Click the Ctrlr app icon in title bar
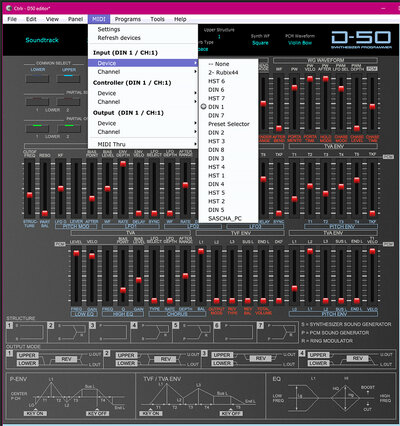This screenshot has width=400, height=426. click(x=9, y=8)
